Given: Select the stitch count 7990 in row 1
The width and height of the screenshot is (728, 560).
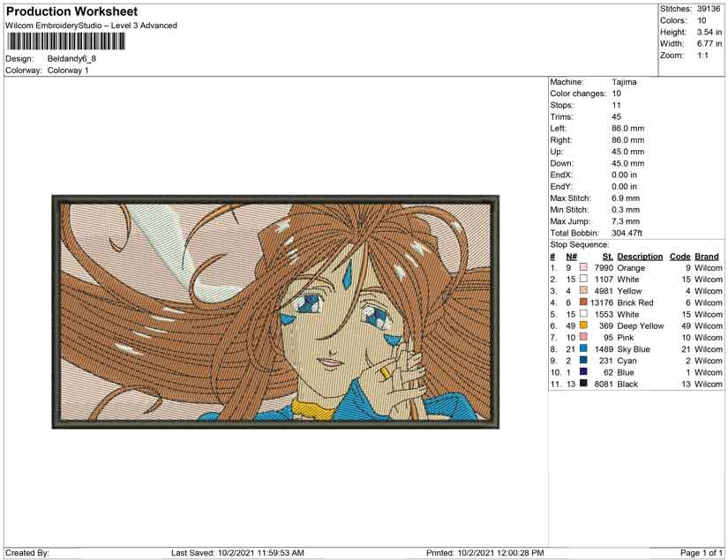Looking at the screenshot, I should (x=604, y=268).
